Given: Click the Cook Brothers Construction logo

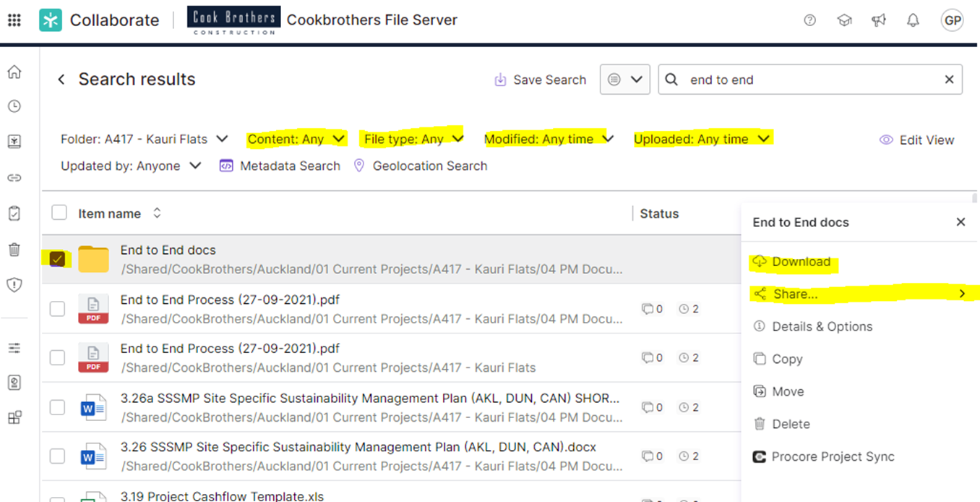Looking at the screenshot, I should coord(233,20).
